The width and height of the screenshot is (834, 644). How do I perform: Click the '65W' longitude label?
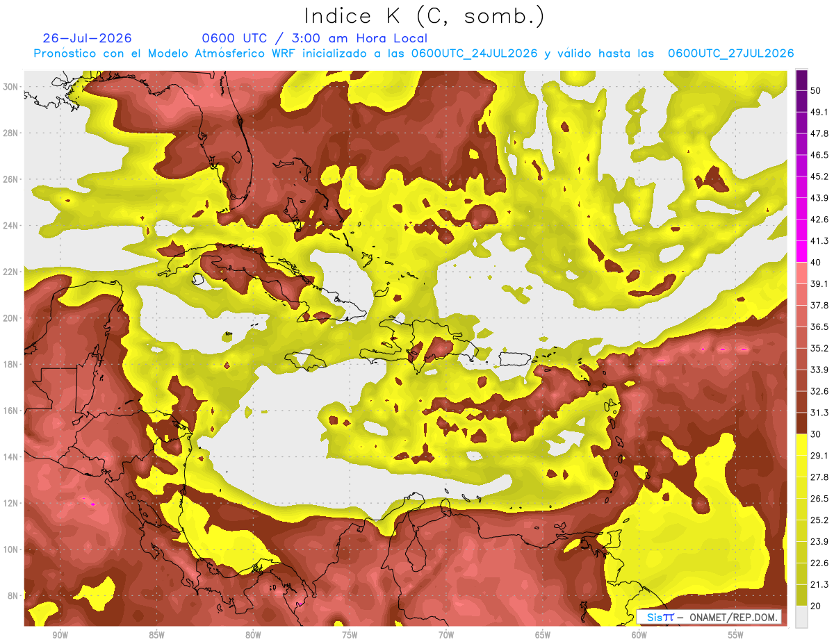(543, 635)
